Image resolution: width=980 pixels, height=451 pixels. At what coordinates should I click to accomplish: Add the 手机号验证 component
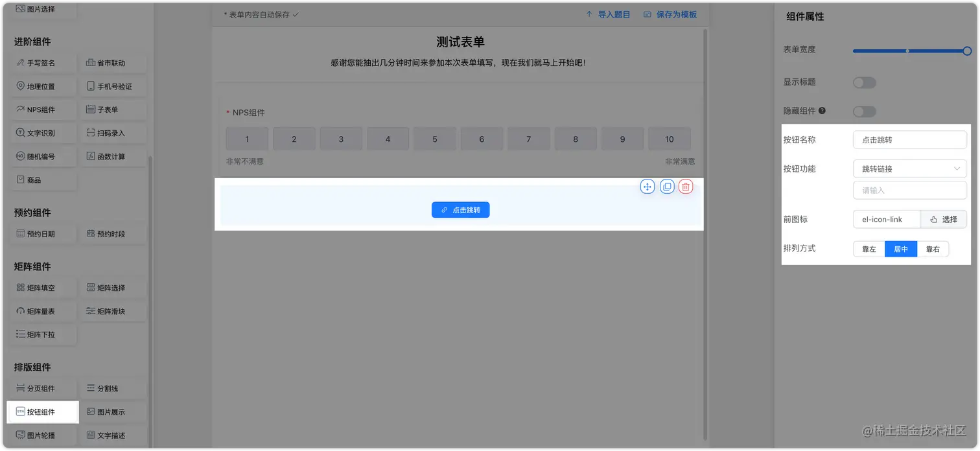point(113,86)
